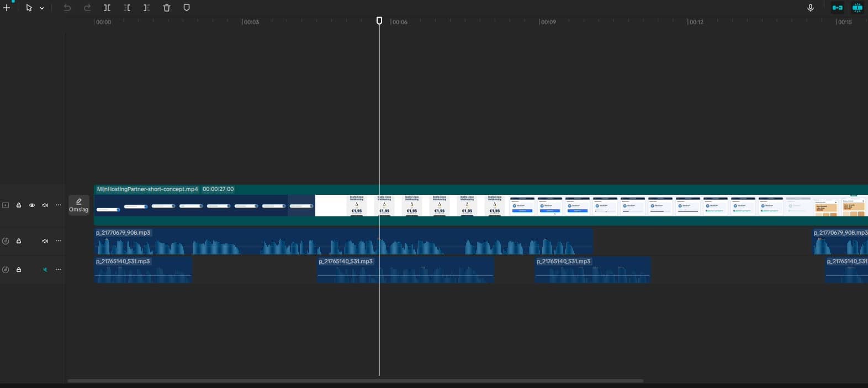Select the split clip tool
This screenshot has height=388, width=868.
[x=107, y=8]
